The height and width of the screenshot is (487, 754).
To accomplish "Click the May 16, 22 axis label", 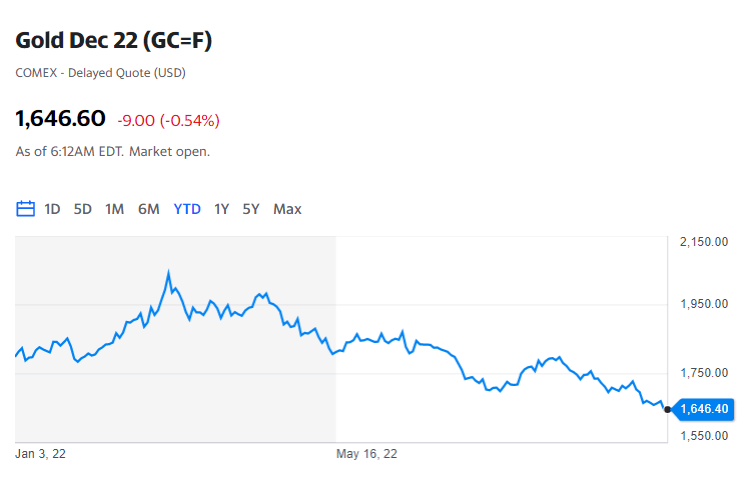I will coord(366,454).
